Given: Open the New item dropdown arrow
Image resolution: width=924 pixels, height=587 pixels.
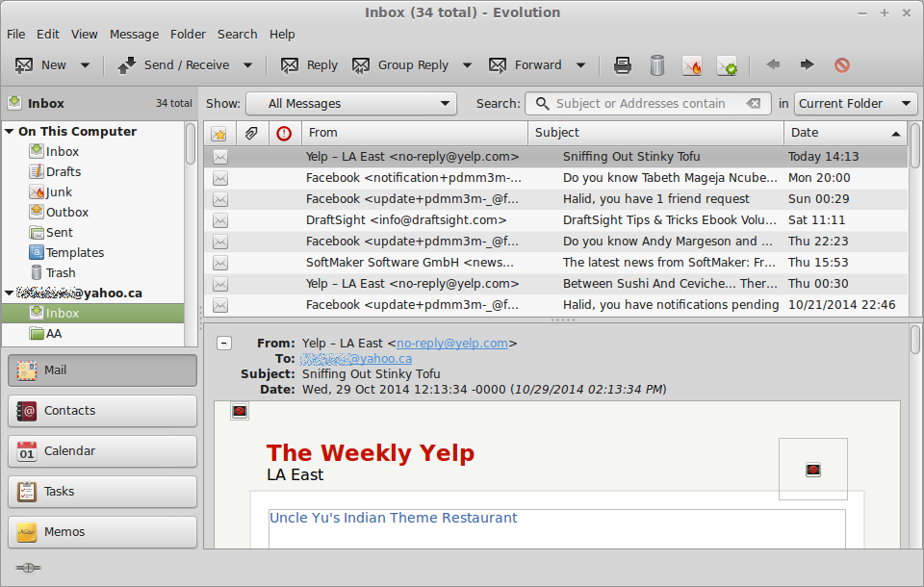Looking at the screenshot, I should tap(85, 65).
